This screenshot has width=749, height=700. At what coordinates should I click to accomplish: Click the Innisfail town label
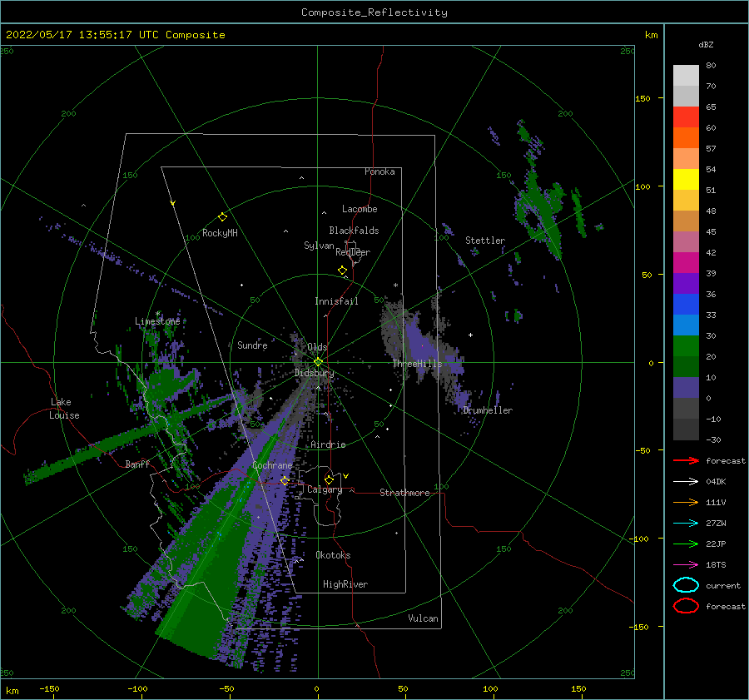336,301
